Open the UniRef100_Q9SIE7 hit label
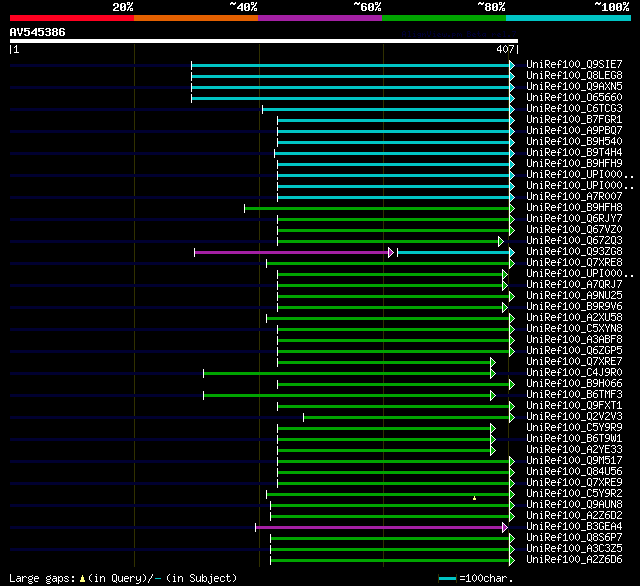 (x=574, y=64)
